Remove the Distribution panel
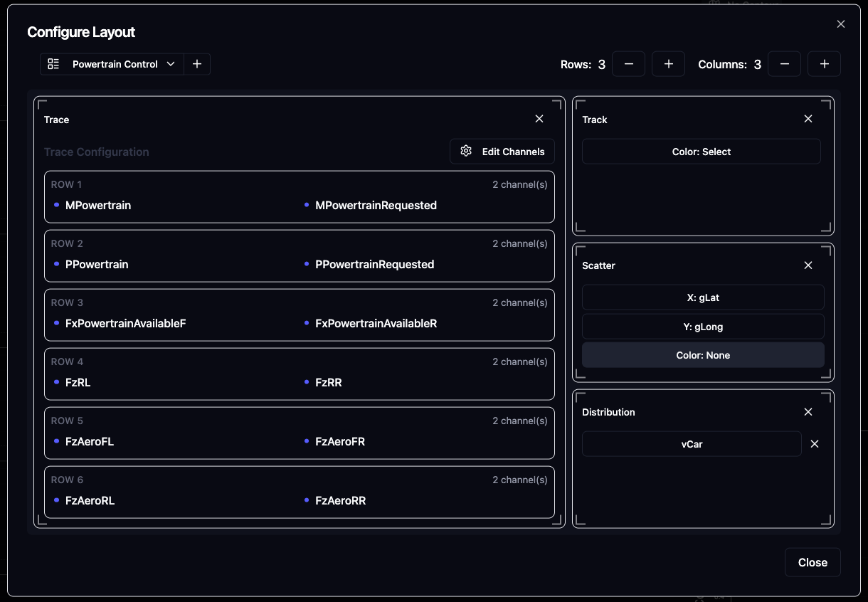 (x=808, y=412)
